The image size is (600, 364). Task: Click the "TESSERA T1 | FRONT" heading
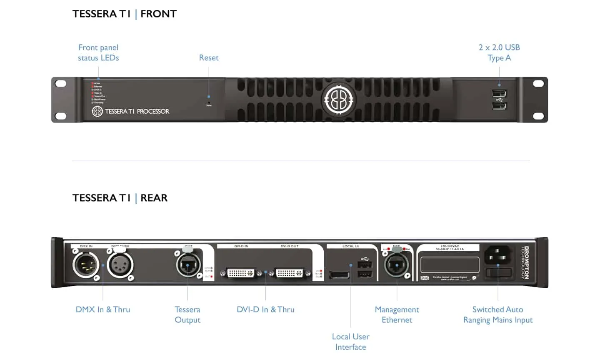(125, 14)
